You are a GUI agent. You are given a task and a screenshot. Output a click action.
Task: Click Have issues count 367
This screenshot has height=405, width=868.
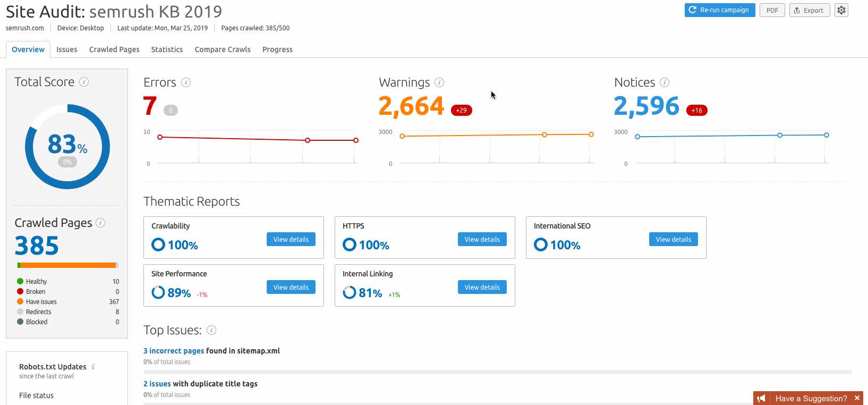pyautogui.click(x=114, y=301)
